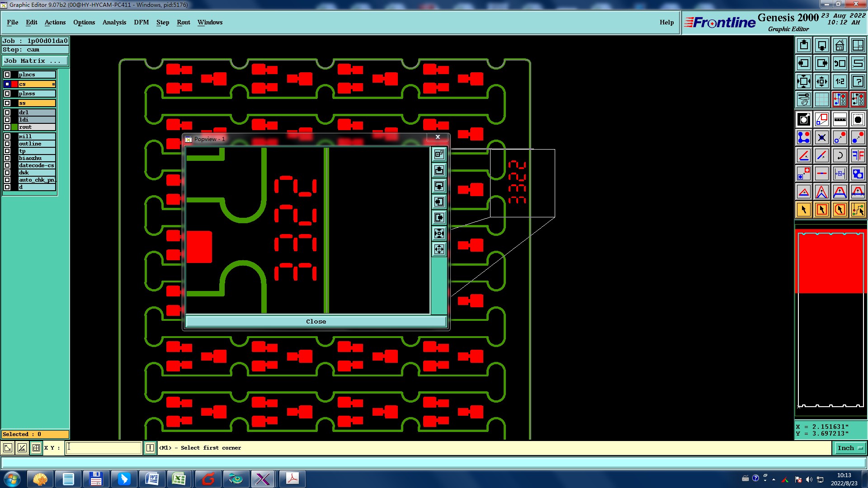Image resolution: width=868 pixels, height=488 pixels.
Task: Click the previous view (undo zoom) icon
Action: click(x=840, y=63)
